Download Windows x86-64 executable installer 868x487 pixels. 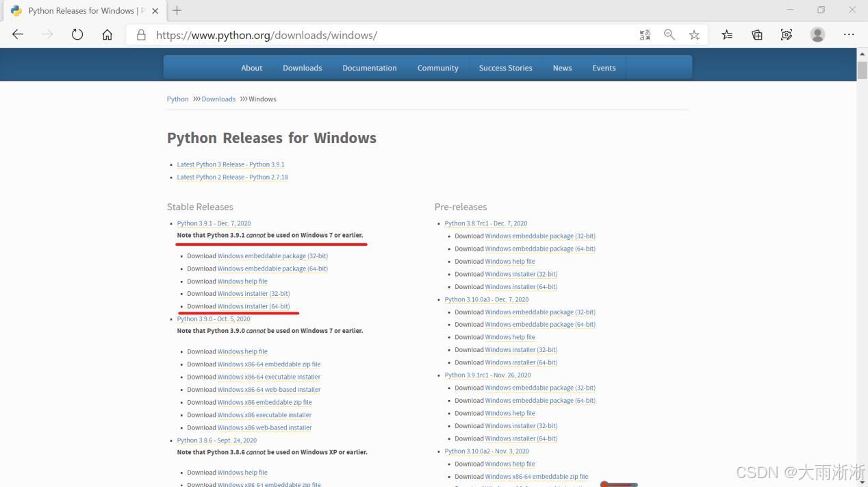pyautogui.click(x=269, y=377)
